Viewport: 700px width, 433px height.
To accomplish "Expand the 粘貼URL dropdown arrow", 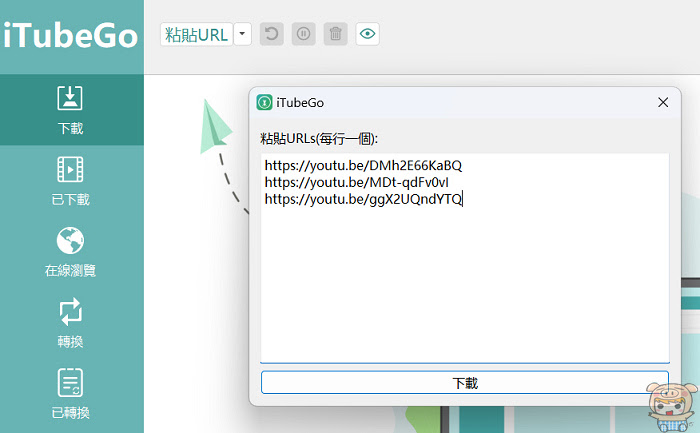I will tap(242, 34).
